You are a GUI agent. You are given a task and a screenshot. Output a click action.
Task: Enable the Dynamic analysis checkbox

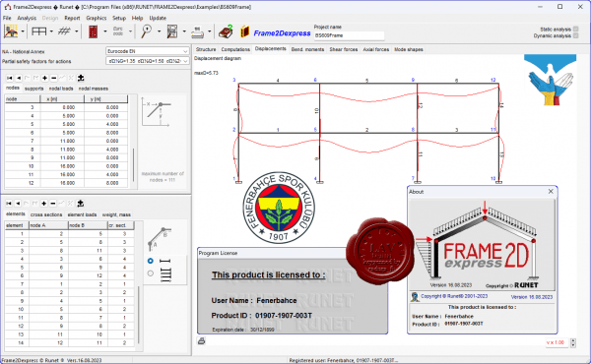tap(575, 35)
